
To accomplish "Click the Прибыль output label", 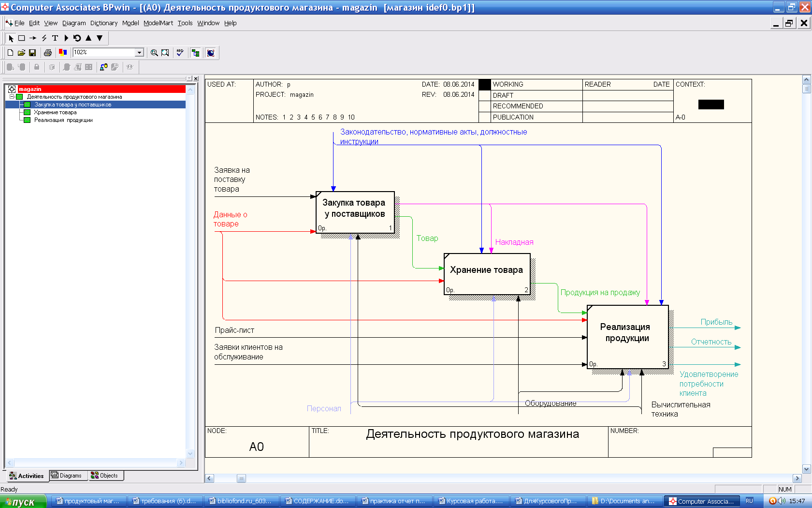I will coord(716,322).
